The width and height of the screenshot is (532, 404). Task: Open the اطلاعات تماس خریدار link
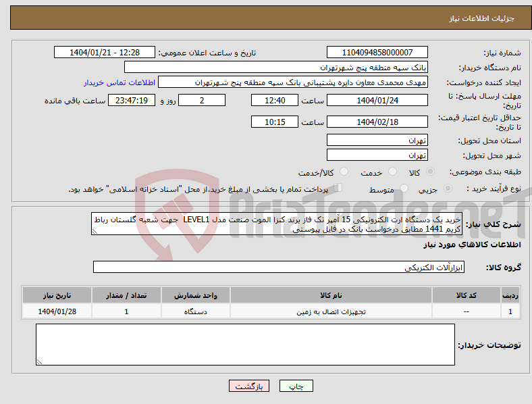pos(119,82)
